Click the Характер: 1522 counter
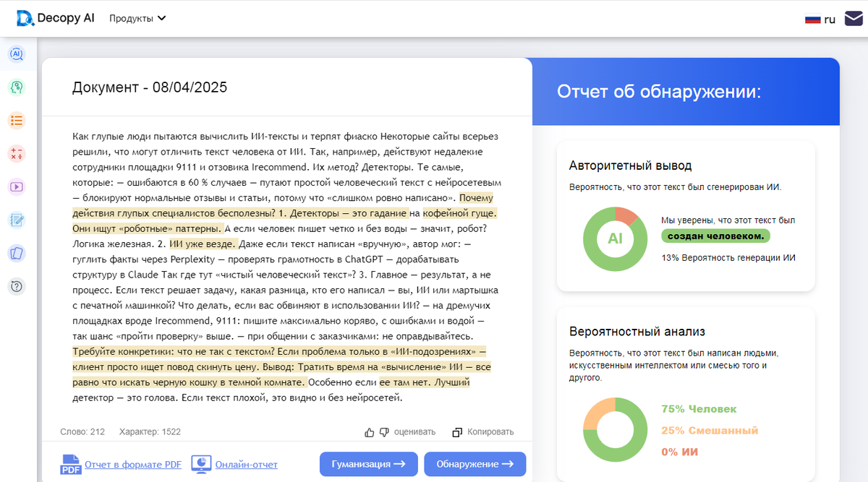The width and height of the screenshot is (868, 482). 150,432
